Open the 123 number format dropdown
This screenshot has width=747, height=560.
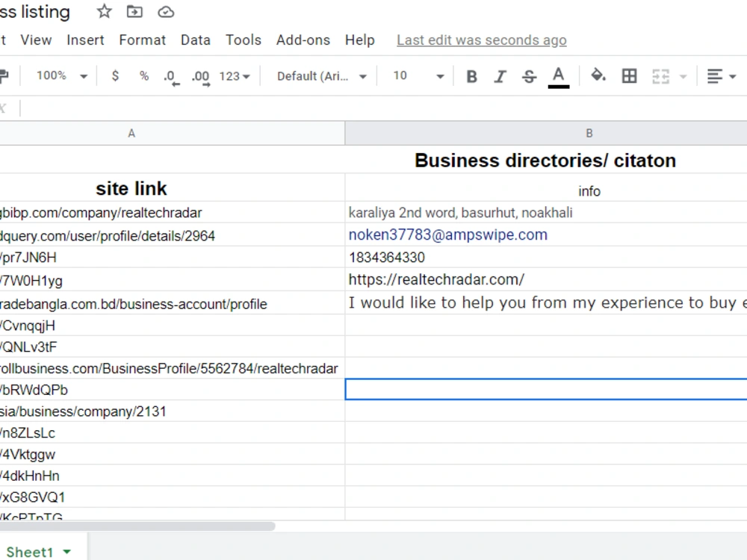(x=235, y=76)
